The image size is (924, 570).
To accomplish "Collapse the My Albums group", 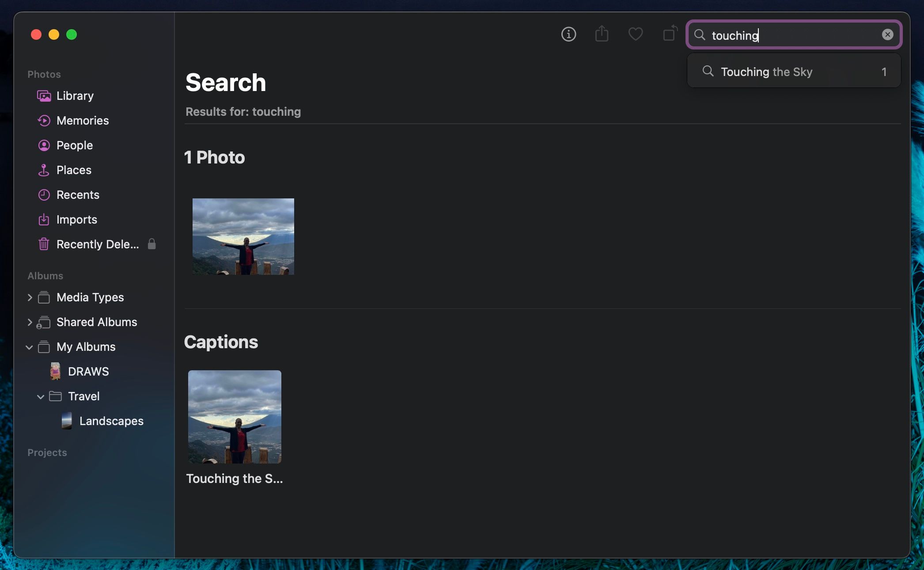I will 29,347.
